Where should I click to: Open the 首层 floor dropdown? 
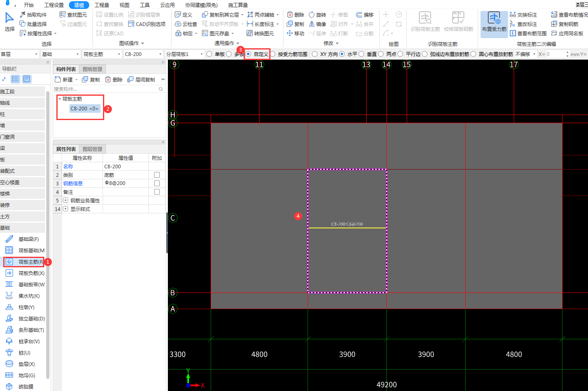[x=19, y=54]
